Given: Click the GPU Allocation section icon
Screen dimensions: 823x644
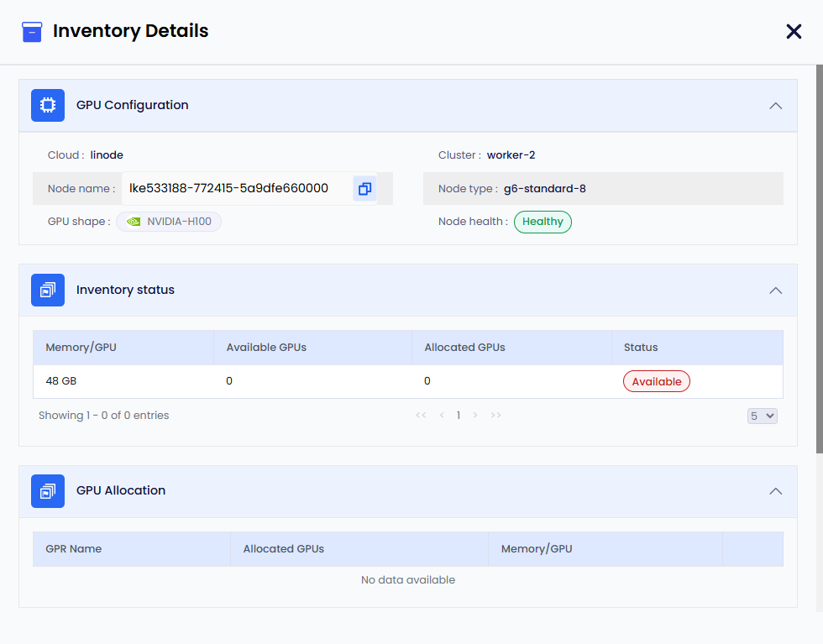Looking at the screenshot, I should tap(48, 491).
